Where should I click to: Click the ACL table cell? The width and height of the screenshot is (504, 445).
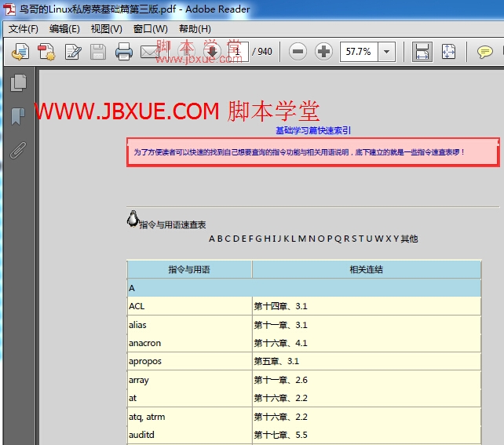[189, 306]
